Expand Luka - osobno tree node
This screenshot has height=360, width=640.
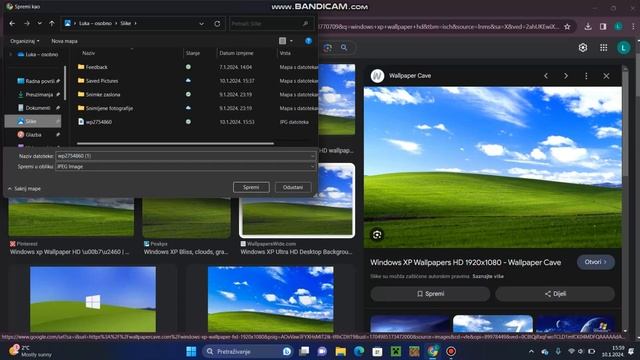tap(11, 54)
